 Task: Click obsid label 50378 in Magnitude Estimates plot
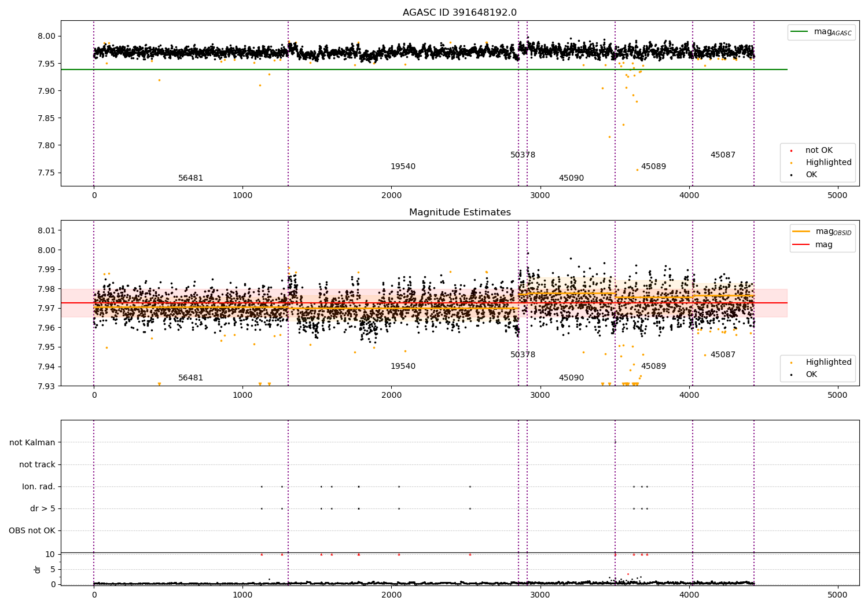tap(523, 355)
